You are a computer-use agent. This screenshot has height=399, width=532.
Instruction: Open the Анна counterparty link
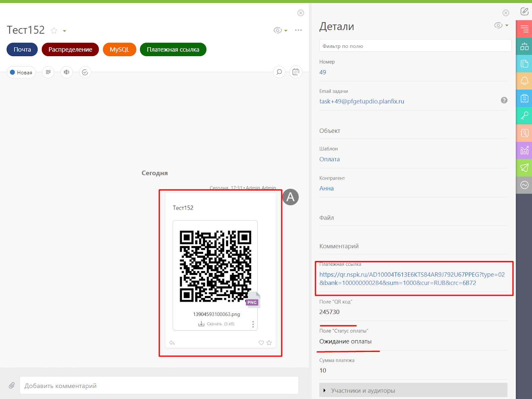pos(327,188)
